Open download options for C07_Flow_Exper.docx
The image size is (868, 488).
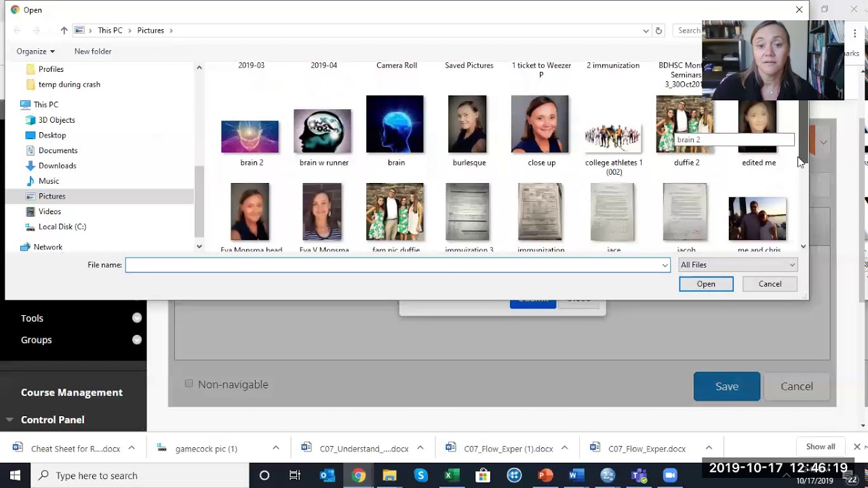pyautogui.click(x=709, y=448)
